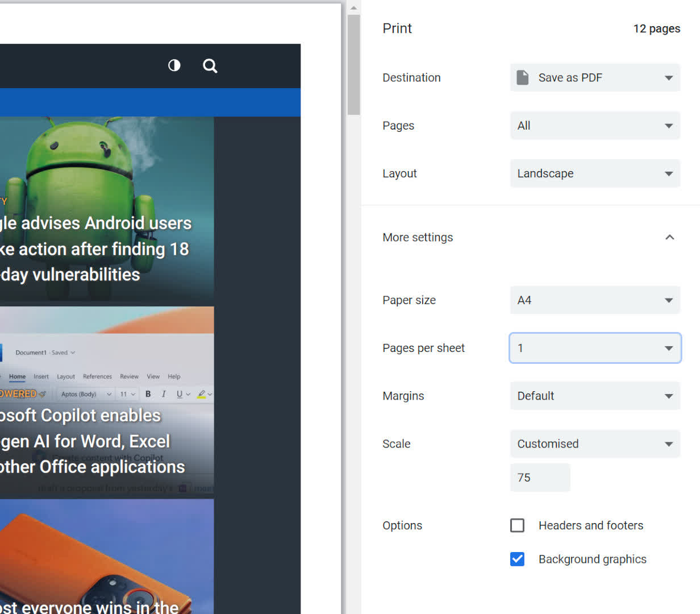Click the PDF document icon beside Save as PDF
The width and height of the screenshot is (700, 614).
(x=523, y=77)
